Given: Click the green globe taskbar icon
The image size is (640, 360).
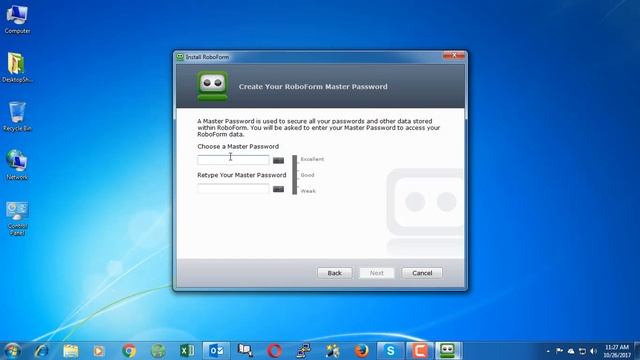Looking at the screenshot, I should click(158, 351).
